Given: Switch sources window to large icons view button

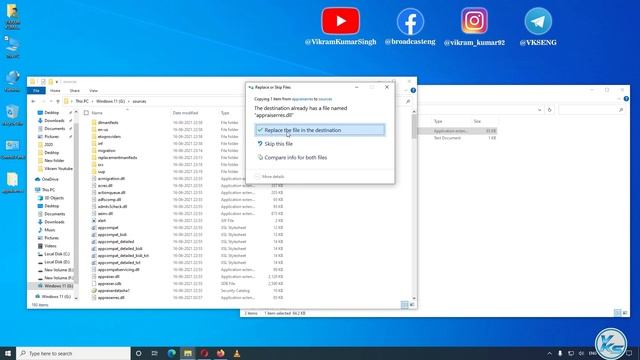Looking at the screenshot, I should (412, 304).
